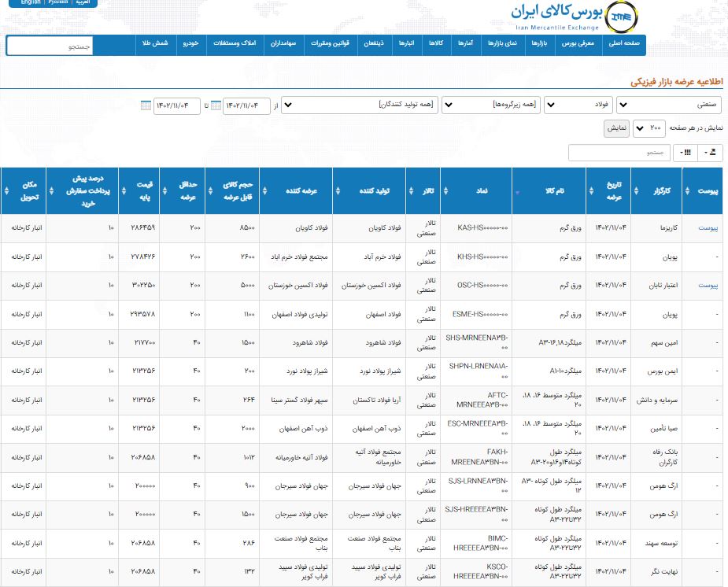Open کالاها menu

tap(436, 43)
